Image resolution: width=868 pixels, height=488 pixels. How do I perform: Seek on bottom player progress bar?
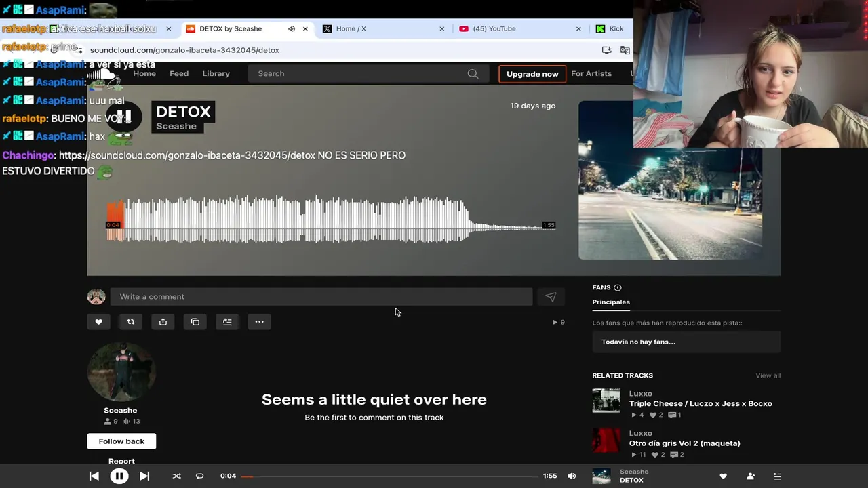[389, 476]
